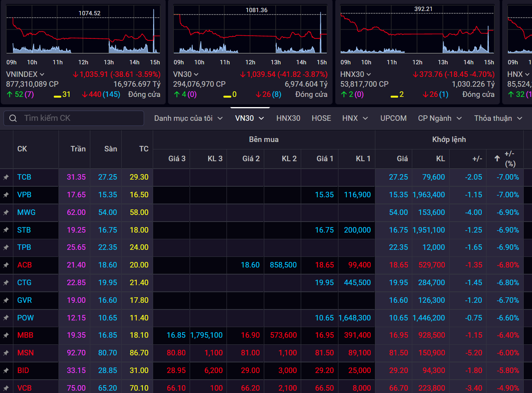Pin the MWG stock row

coord(6,213)
